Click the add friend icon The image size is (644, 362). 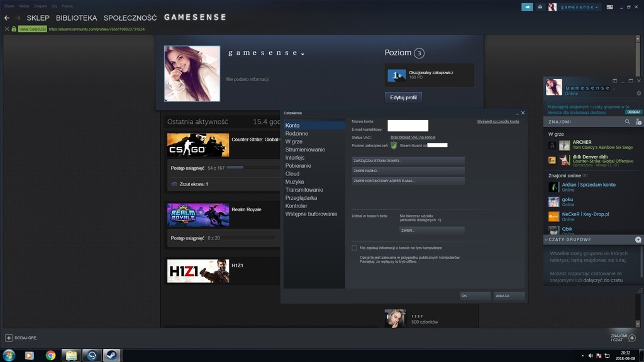(638, 122)
